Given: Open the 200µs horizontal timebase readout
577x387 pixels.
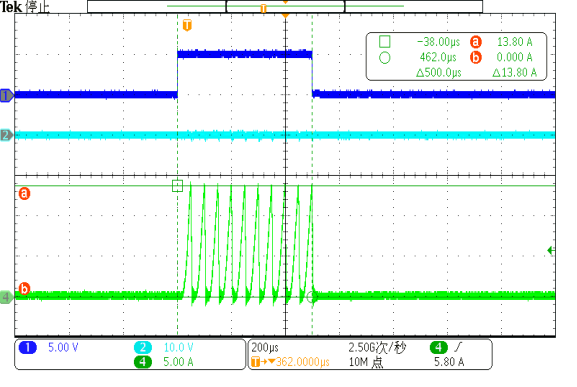Looking at the screenshot, I should (265, 348).
